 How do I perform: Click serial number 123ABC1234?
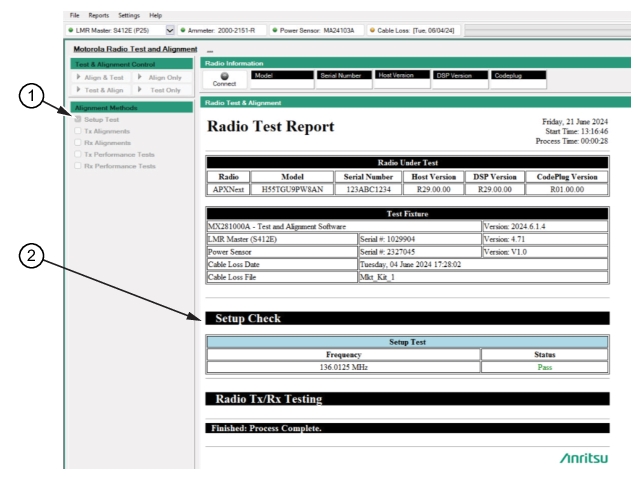(368, 189)
